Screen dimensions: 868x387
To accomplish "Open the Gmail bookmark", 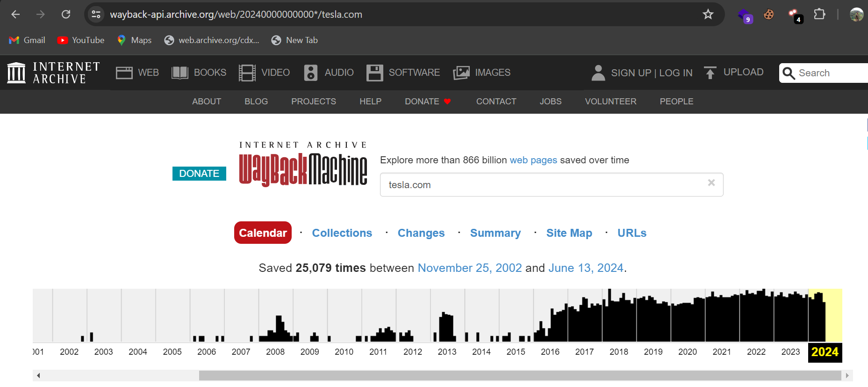I will pyautogui.click(x=27, y=40).
